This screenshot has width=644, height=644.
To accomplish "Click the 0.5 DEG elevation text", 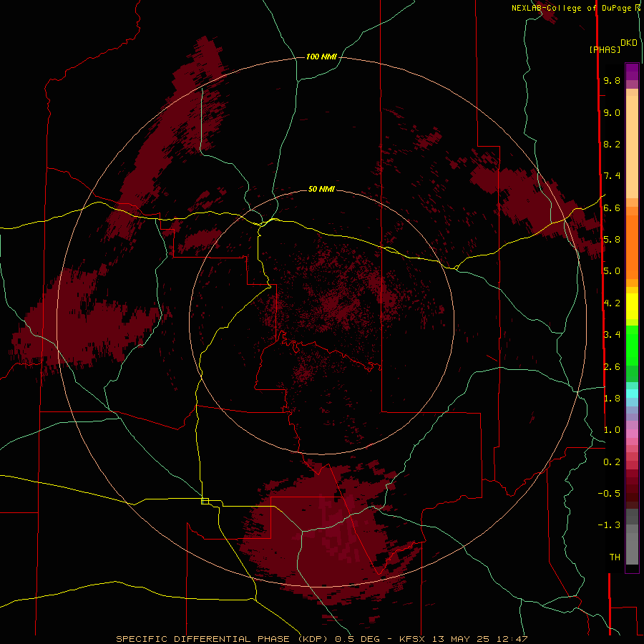I will point(358,639).
